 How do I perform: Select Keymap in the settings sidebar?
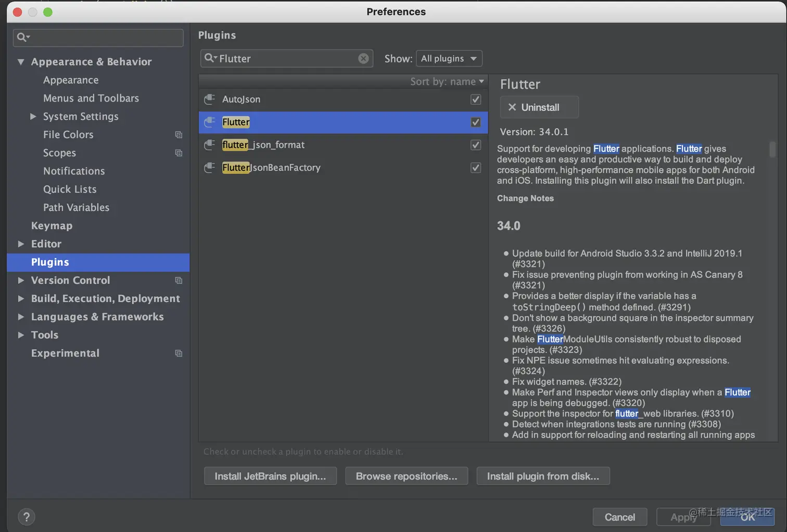point(52,226)
